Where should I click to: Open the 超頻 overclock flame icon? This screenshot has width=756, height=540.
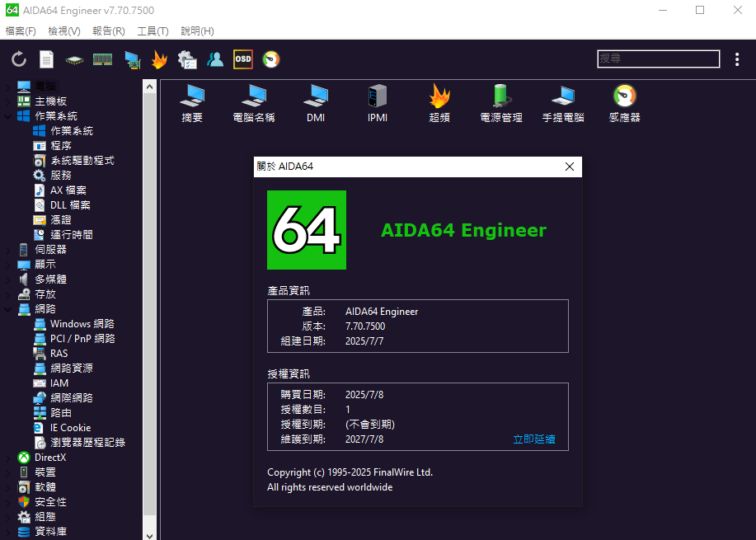(439, 103)
